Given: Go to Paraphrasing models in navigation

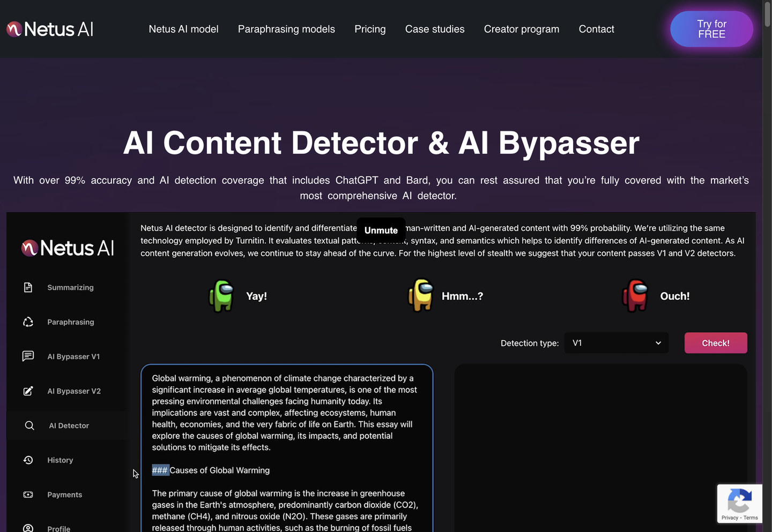Looking at the screenshot, I should pyautogui.click(x=286, y=29).
